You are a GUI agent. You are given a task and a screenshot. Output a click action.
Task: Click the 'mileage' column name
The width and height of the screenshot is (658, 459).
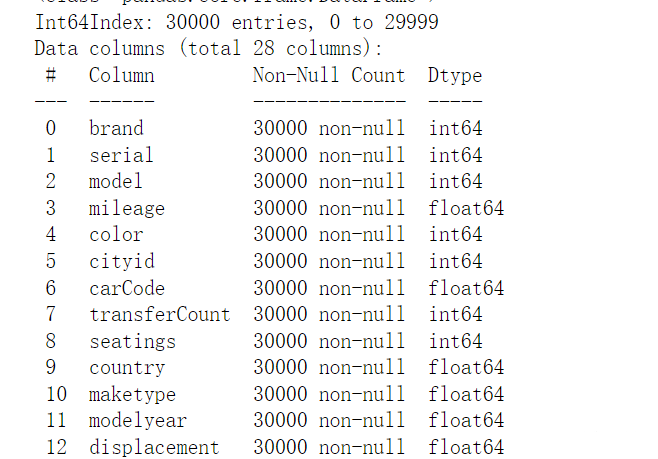click(127, 209)
